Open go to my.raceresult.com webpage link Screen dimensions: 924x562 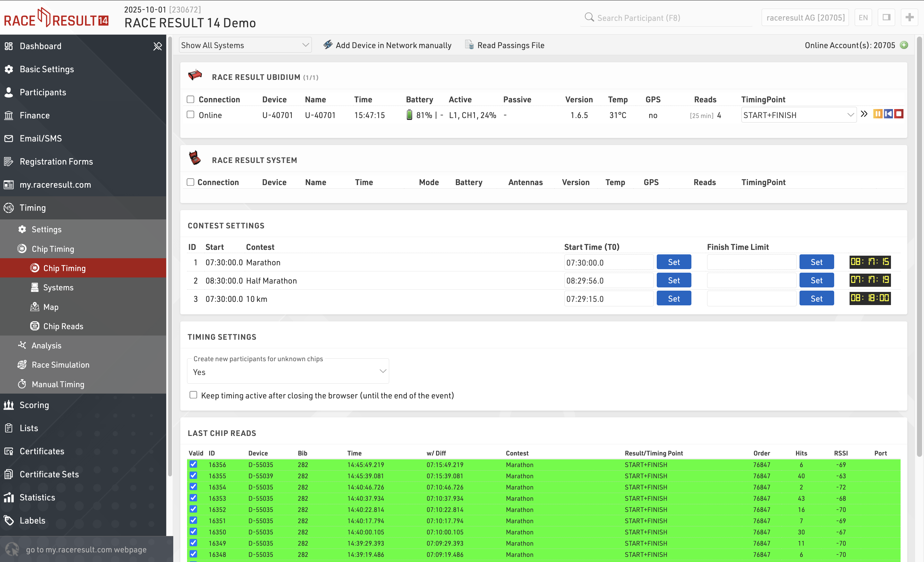coord(86,549)
